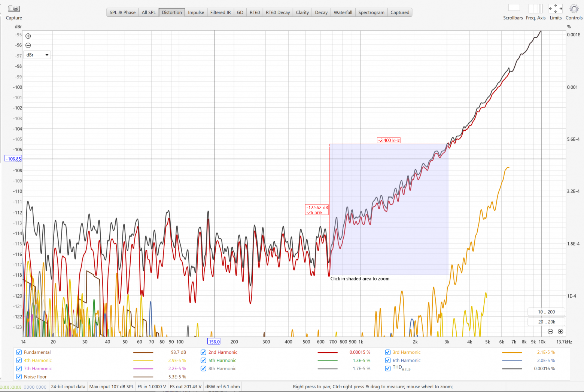Open the dBr units dropdown

click(37, 55)
